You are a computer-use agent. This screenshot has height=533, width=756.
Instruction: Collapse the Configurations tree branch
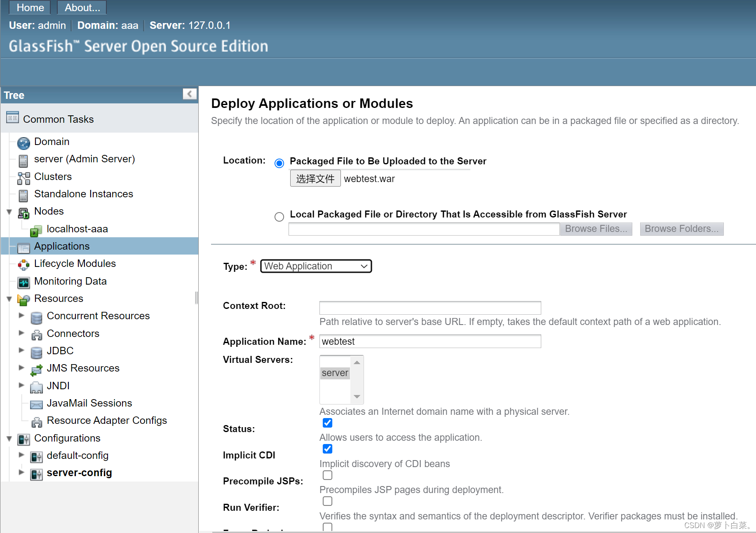[9, 439]
